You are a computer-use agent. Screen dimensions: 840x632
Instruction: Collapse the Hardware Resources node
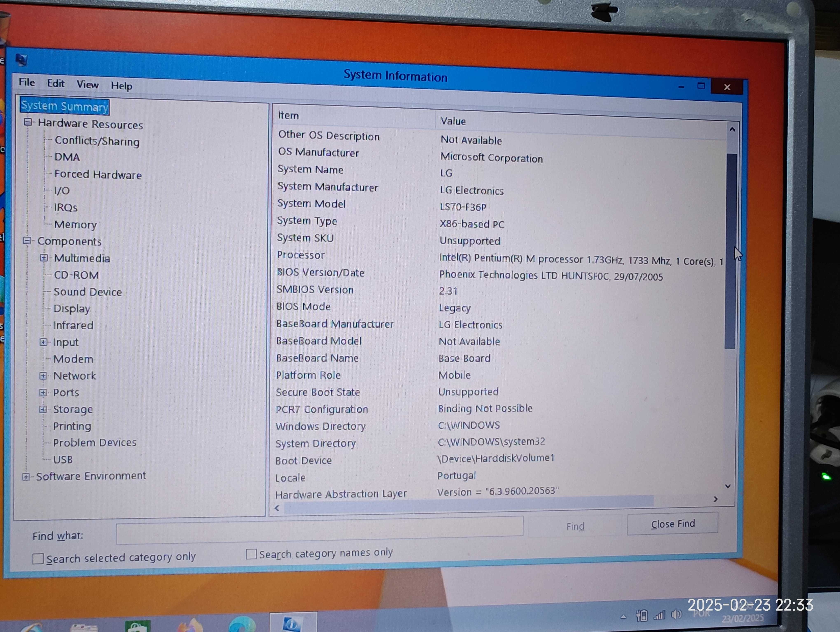click(28, 122)
